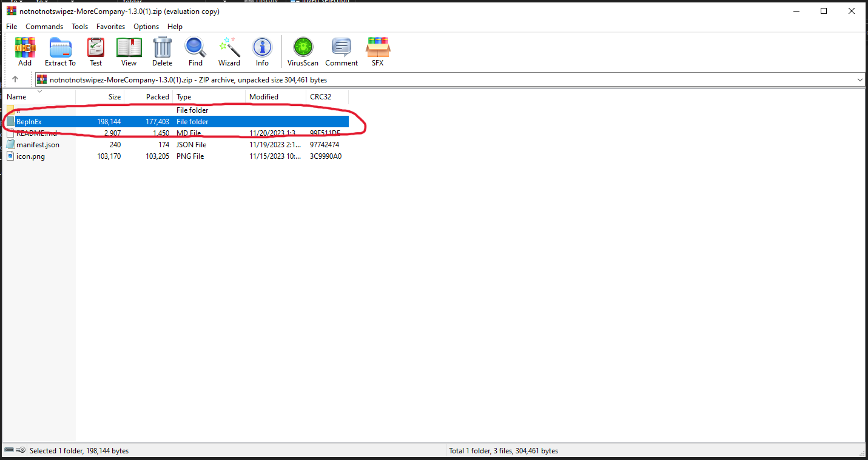Open the Favorites menu
The height and width of the screenshot is (460, 868).
tap(111, 27)
